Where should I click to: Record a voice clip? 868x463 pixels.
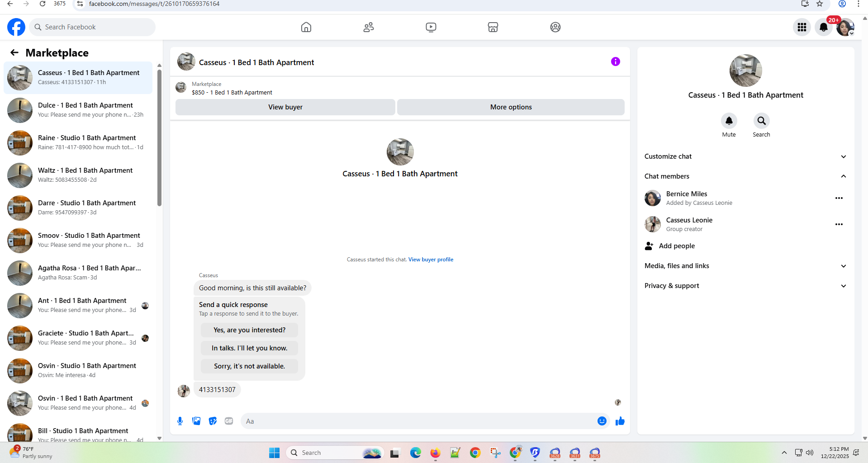click(x=180, y=421)
